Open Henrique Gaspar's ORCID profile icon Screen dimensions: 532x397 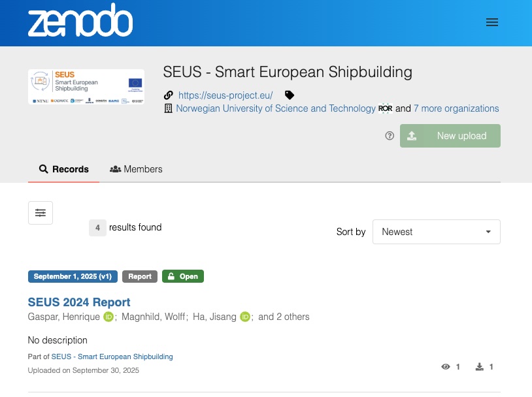(108, 317)
